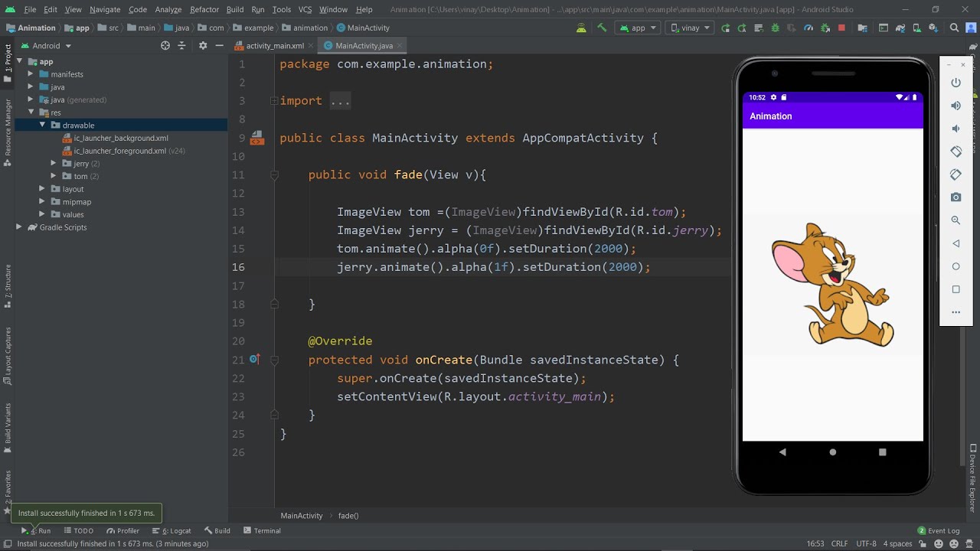The width and height of the screenshot is (980, 551).
Task: Toggle the 1: Project tool window
Action: click(x=8, y=64)
